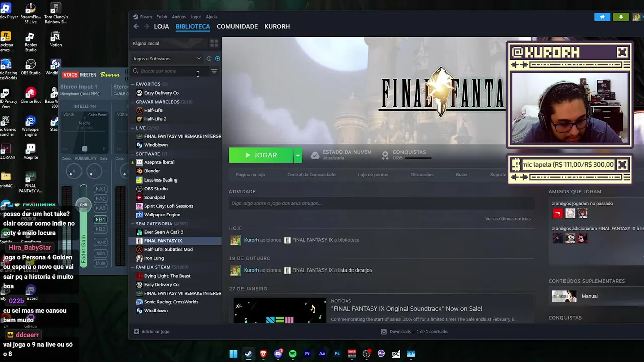Screen dimensions: 644x362
Task: Switch to the LOJA tab
Action: point(162,26)
